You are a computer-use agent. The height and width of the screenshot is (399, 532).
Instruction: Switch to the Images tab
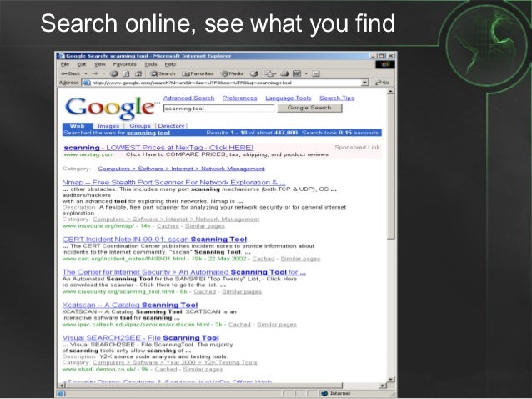(x=108, y=126)
